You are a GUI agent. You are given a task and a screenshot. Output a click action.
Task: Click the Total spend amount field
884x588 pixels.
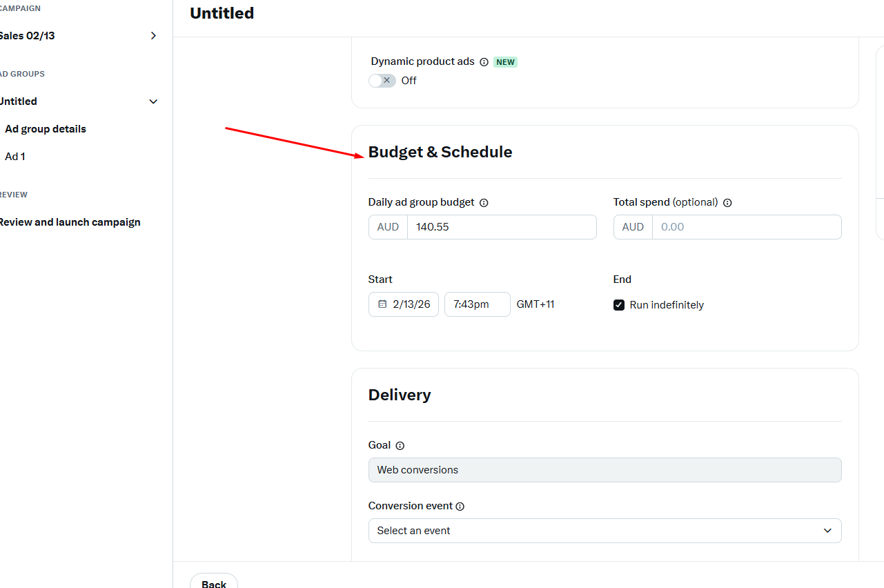(746, 227)
